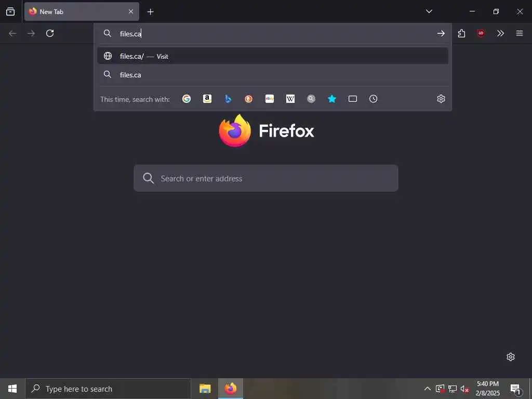
Task: Open search settings gear in dropdown
Action: pos(441,99)
